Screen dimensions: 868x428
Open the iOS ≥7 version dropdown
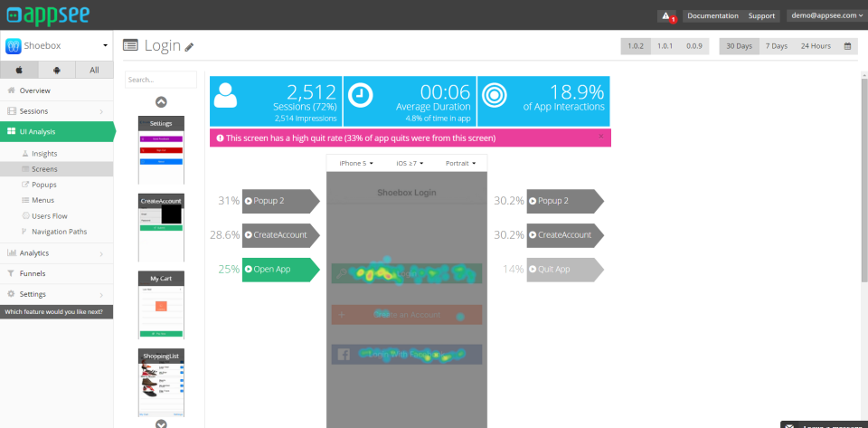[x=410, y=164]
